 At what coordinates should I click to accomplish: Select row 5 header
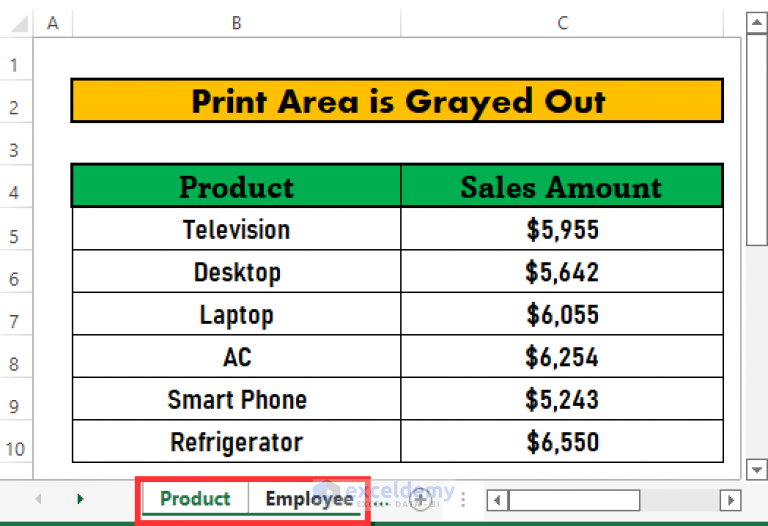16,229
